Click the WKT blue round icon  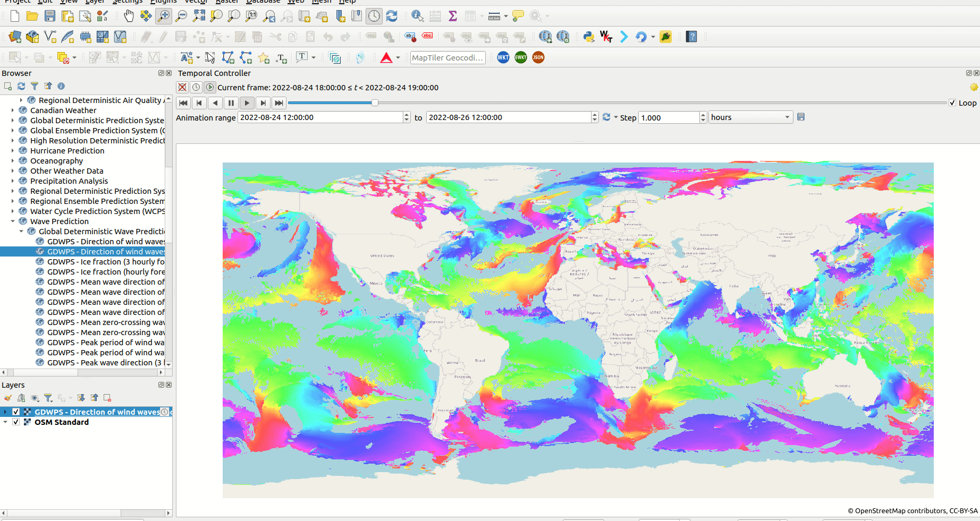pyautogui.click(x=503, y=57)
